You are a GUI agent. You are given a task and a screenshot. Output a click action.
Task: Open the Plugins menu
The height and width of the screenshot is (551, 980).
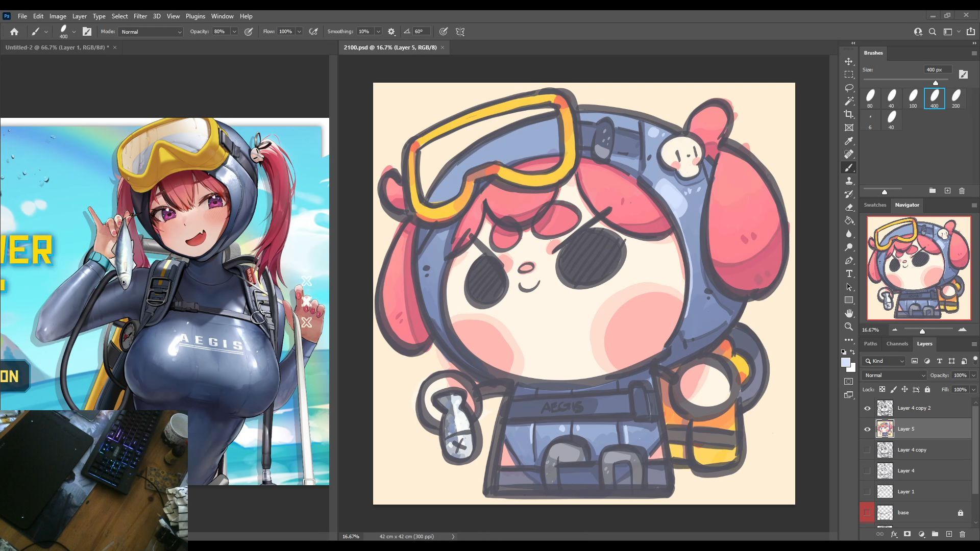click(195, 16)
